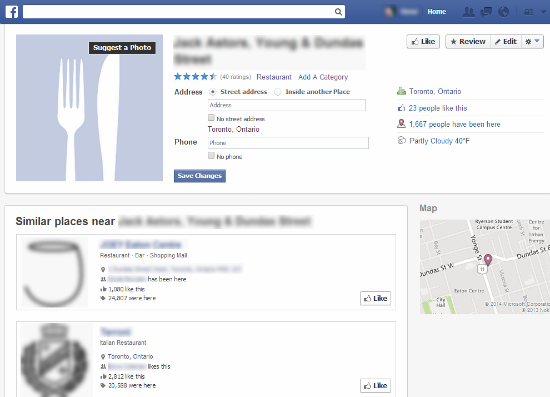Open the fork and knife placeholder photo
Viewport: 550px width, 397px height.
[89, 108]
